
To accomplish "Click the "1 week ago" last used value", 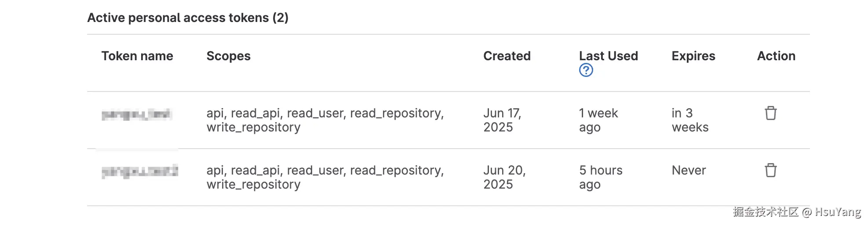I will click(x=598, y=120).
